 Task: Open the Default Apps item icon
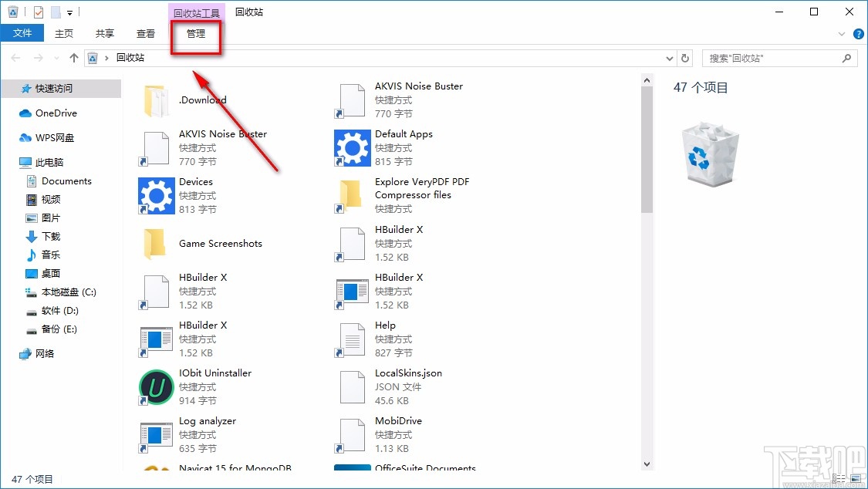(x=352, y=147)
